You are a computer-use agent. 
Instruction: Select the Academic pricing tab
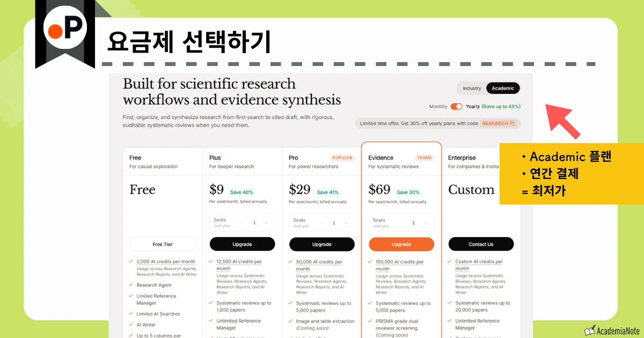pyautogui.click(x=503, y=89)
